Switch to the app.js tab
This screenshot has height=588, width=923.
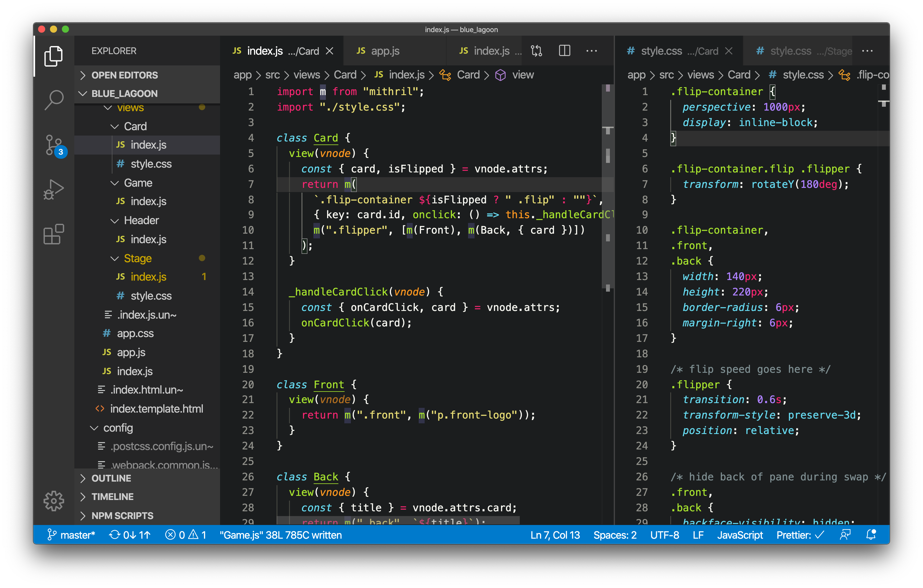(384, 51)
